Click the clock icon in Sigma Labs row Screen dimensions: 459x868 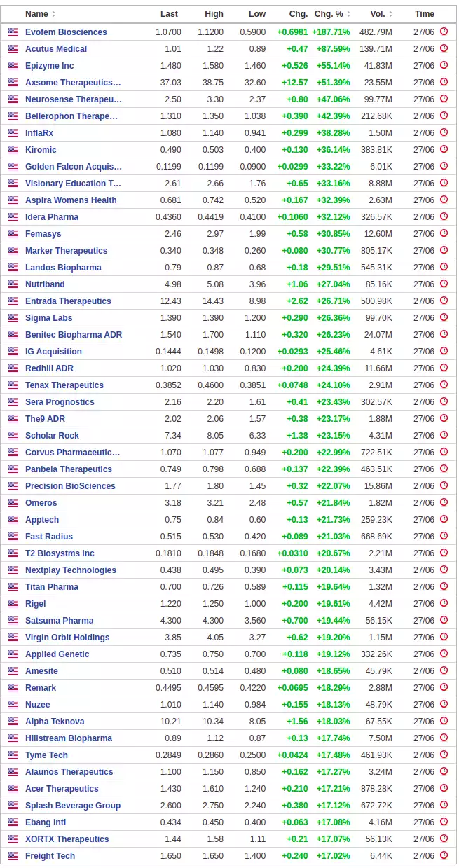444,317
